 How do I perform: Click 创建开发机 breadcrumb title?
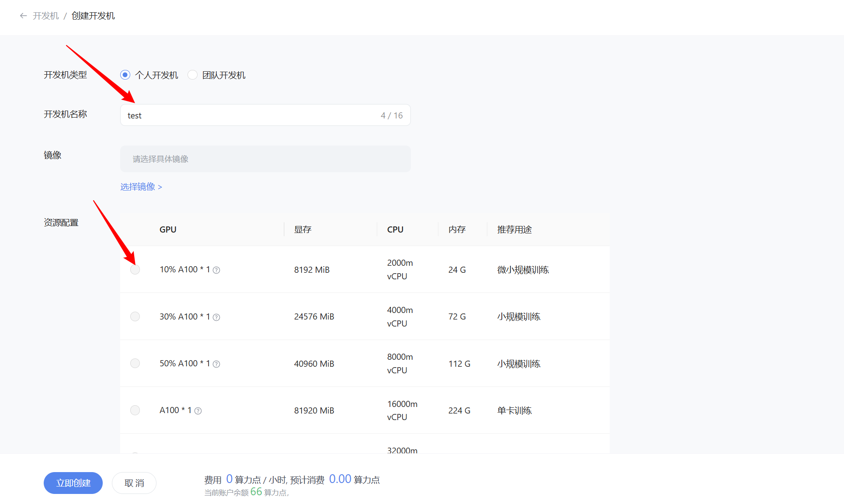tap(93, 16)
